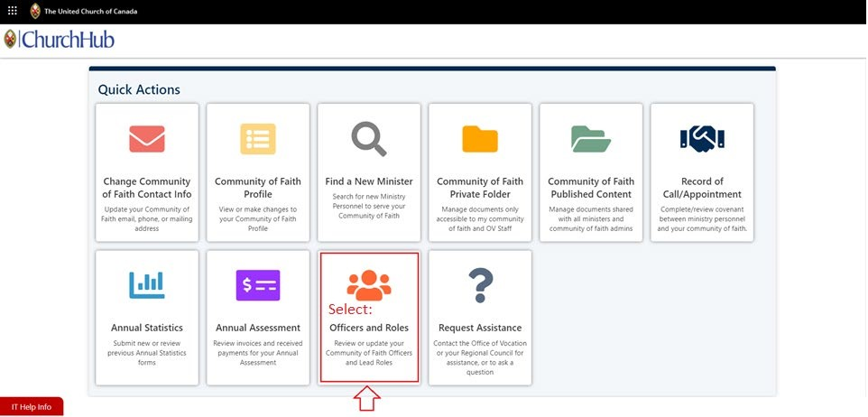868x417 pixels.
Task: Open the IT Help Info tab
Action: pos(32,407)
